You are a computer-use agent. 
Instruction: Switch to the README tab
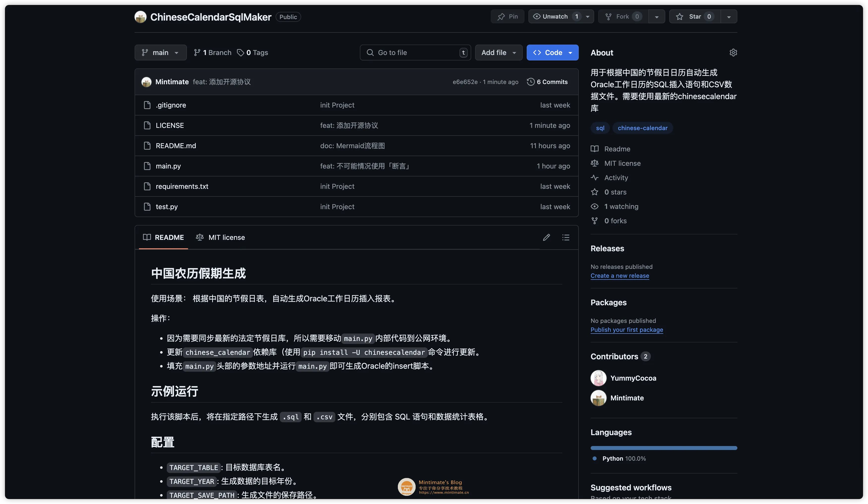pyautogui.click(x=164, y=237)
